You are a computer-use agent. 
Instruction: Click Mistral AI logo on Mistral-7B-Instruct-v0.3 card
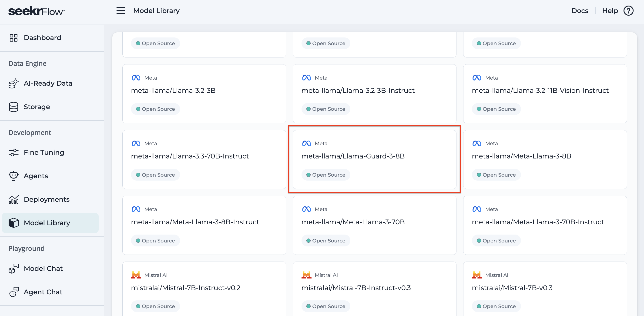click(306, 275)
